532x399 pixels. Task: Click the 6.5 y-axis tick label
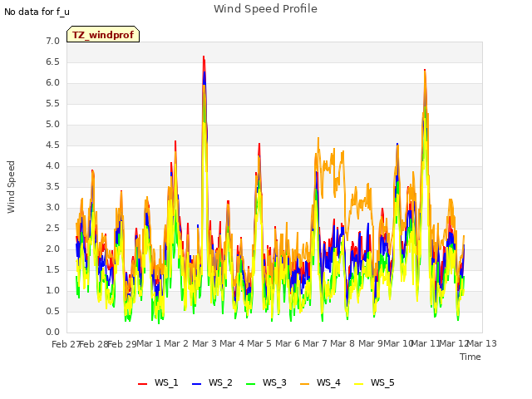(x=52, y=62)
